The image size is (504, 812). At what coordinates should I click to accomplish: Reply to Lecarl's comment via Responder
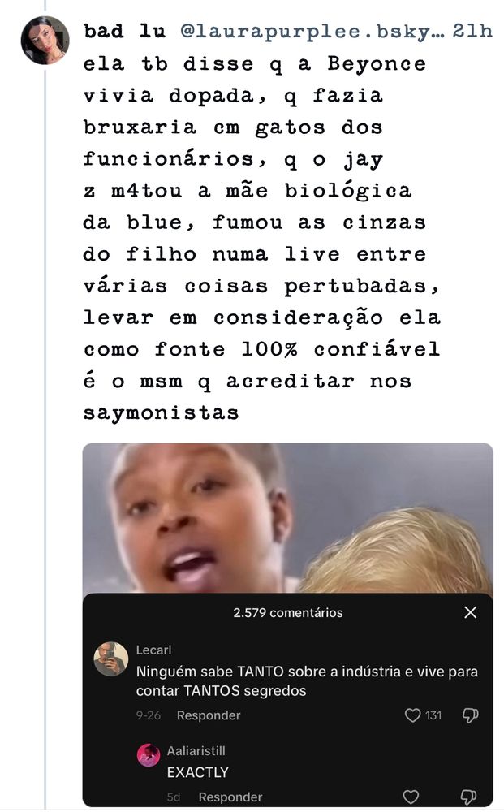point(209,715)
